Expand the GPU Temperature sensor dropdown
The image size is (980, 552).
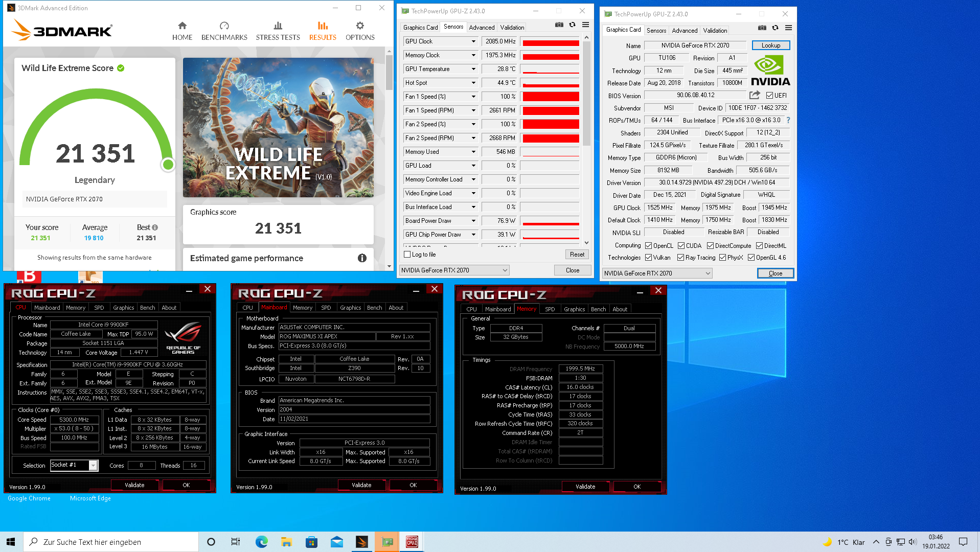click(473, 69)
